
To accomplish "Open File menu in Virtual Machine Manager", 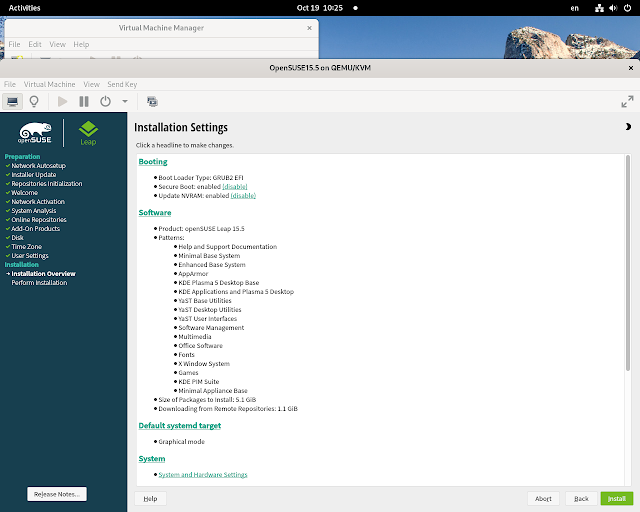I will pyautogui.click(x=14, y=44).
